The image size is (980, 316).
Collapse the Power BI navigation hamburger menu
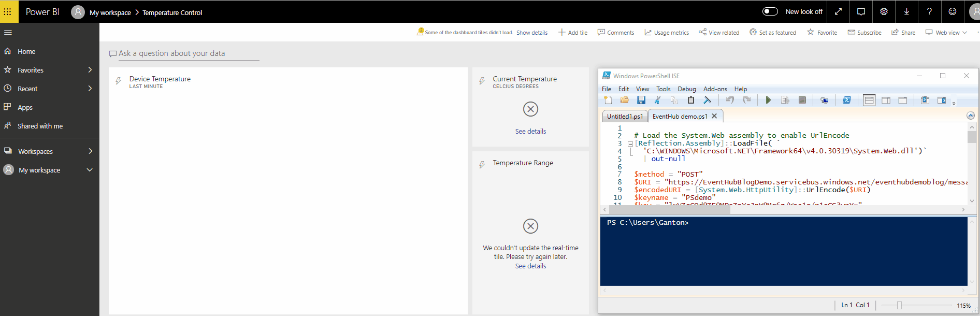(x=8, y=32)
